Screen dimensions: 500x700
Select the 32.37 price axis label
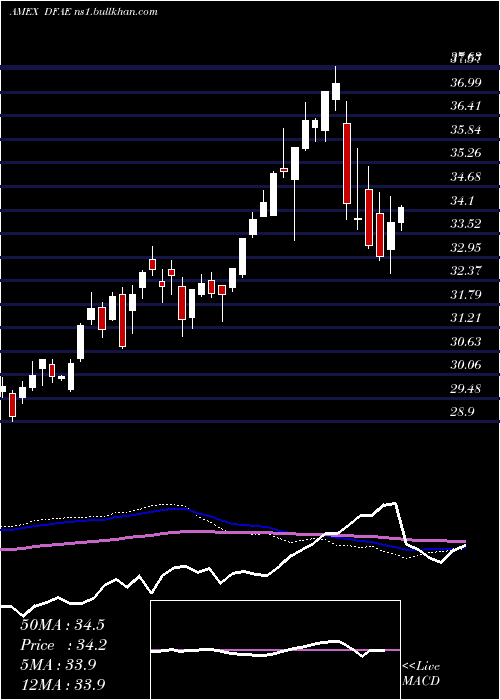[466, 271]
